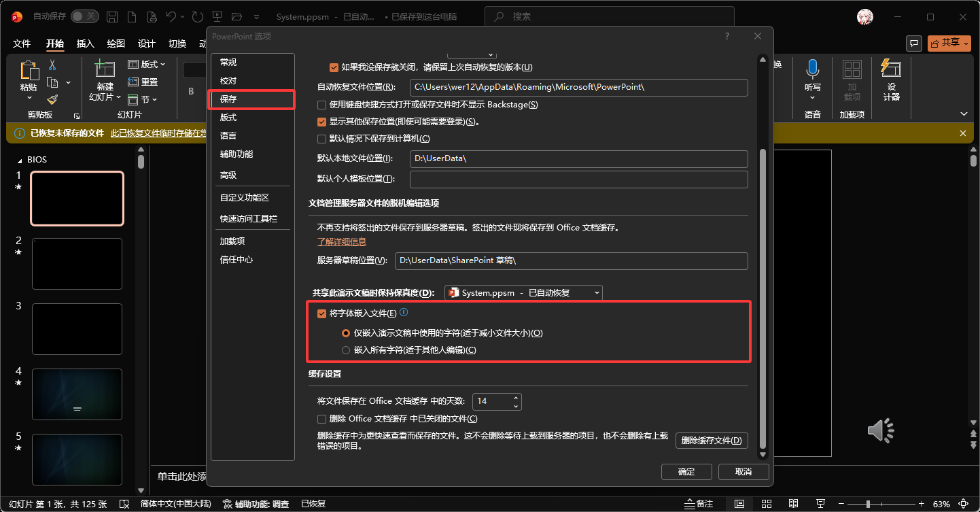The height and width of the screenshot is (512, 980).
Task: Check 默认情况下保存到计算机 checkbox
Action: point(322,139)
